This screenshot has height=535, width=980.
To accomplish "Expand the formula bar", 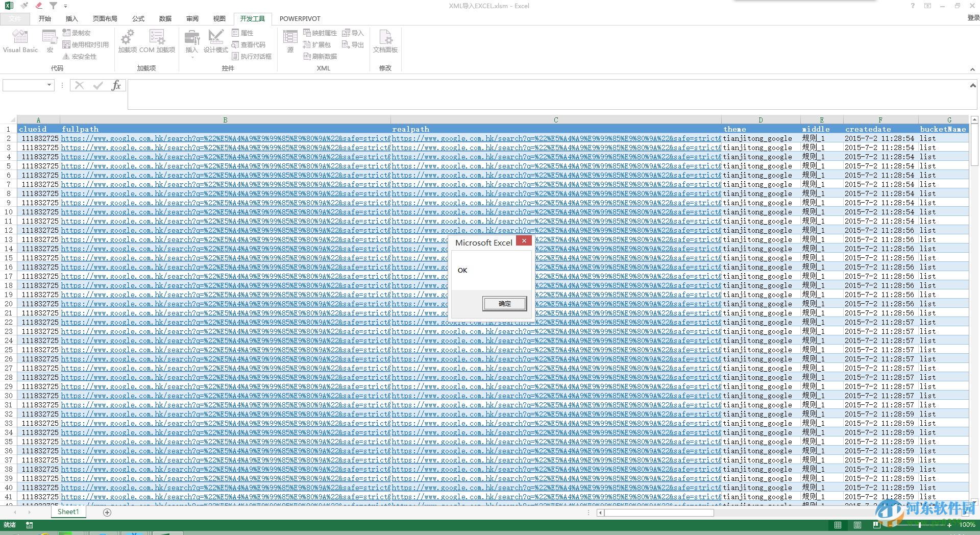I will click(973, 85).
